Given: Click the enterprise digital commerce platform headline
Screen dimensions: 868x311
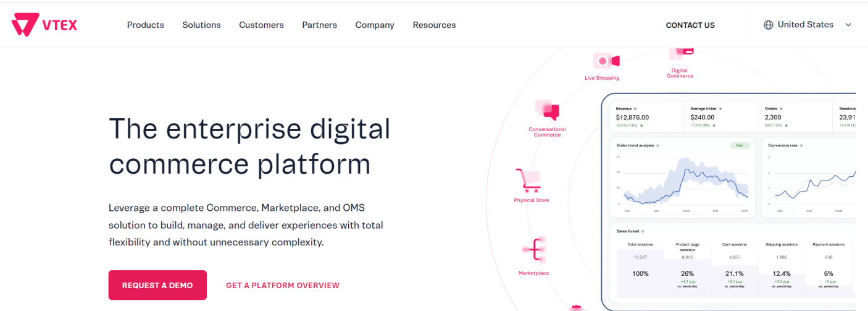Looking at the screenshot, I should pos(249,146).
